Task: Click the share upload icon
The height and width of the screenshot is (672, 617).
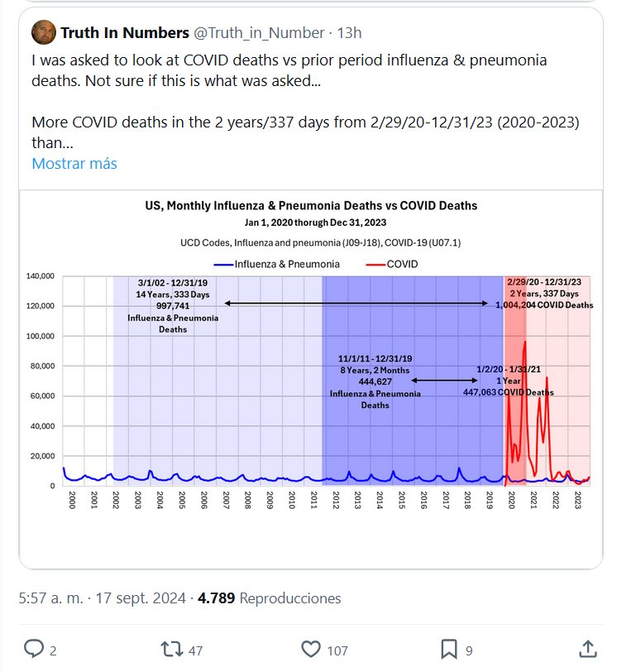Action: coord(587,649)
